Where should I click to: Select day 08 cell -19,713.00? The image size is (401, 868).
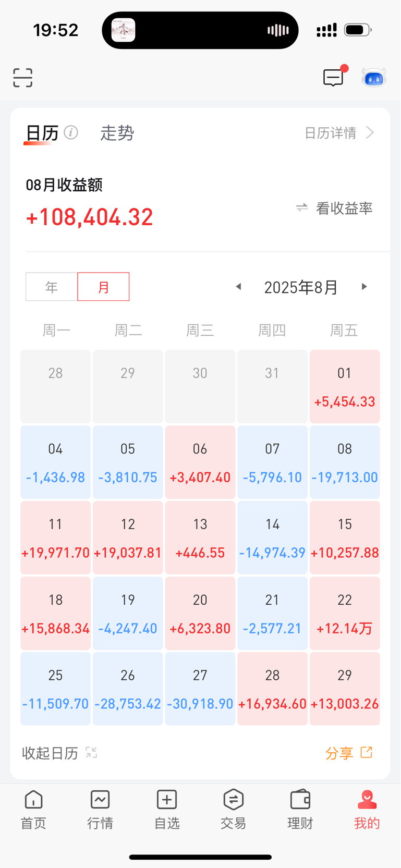[345, 462]
